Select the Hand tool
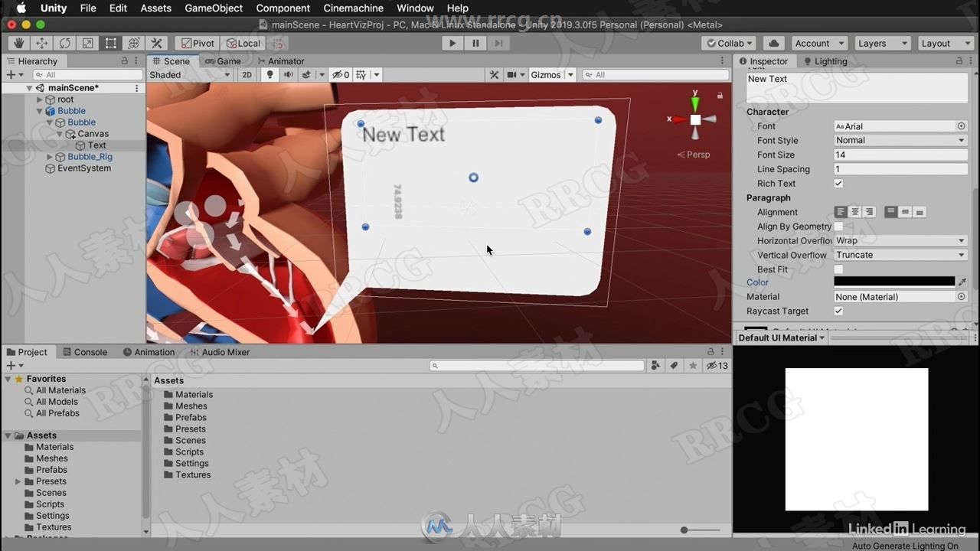This screenshot has width=980, height=551. point(18,44)
